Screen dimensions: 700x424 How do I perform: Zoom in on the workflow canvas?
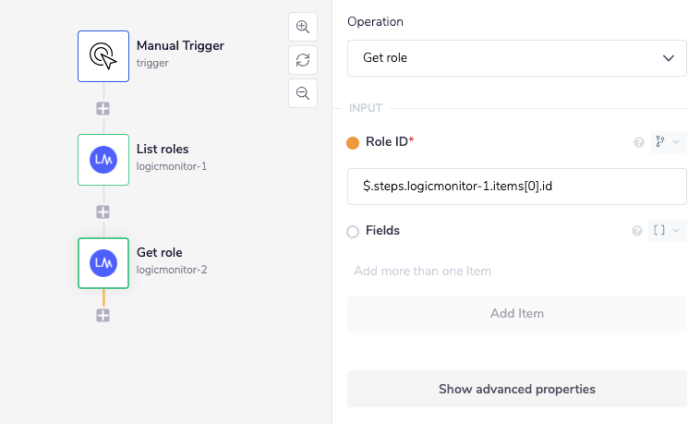(x=302, y=27)
